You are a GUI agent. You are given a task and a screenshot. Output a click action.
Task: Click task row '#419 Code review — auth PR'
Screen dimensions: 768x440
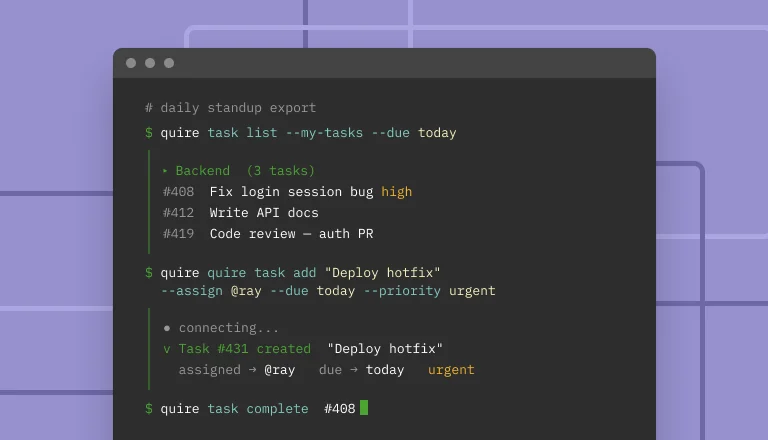[x=268, y=234]
